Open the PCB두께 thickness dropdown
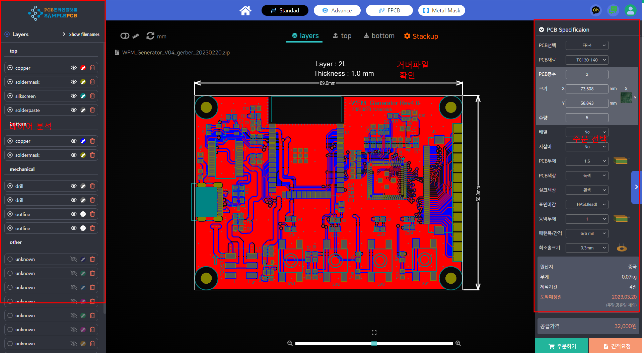This screenshot has width=644, height=353. [587, 161]
